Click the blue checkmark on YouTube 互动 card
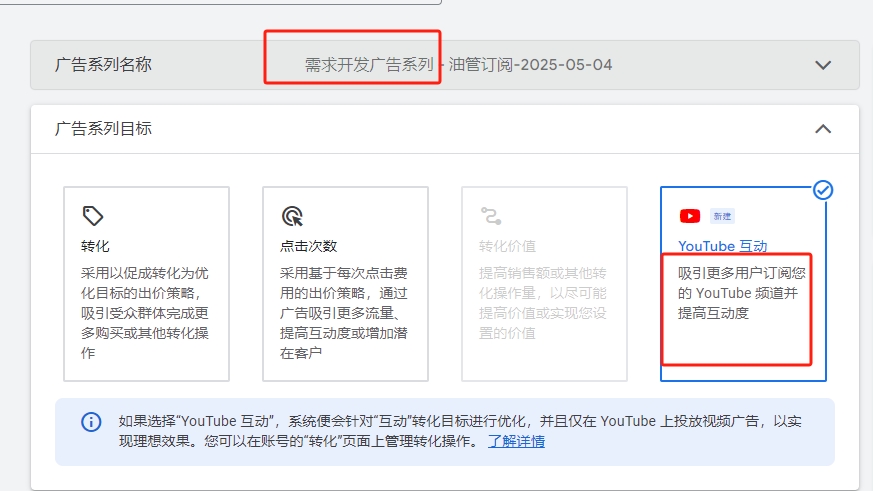The image size is (873, 491). tap(823, 190)
